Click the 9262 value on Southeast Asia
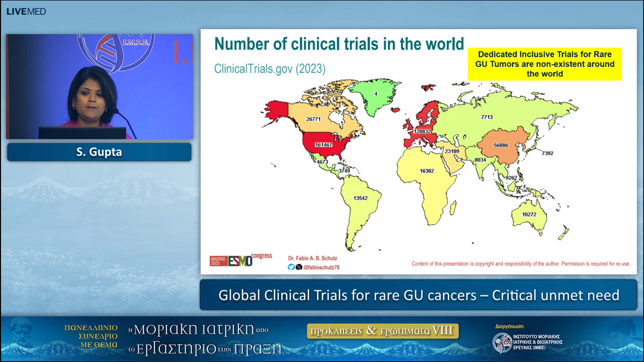Screen dimensions: 644x362 (x=511, y=178)
